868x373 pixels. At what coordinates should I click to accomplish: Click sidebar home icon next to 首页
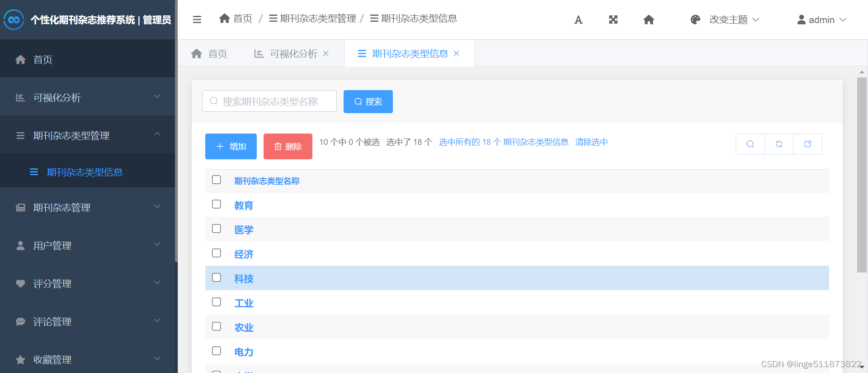coord(20,59)
